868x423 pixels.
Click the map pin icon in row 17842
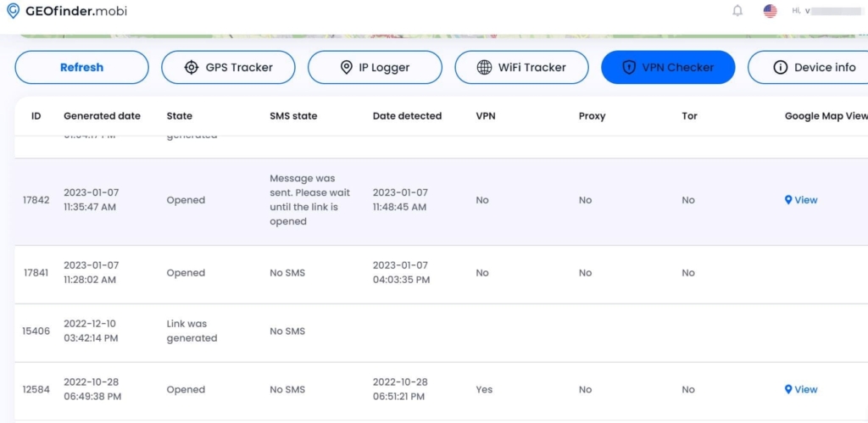click(x=788, y=200)
